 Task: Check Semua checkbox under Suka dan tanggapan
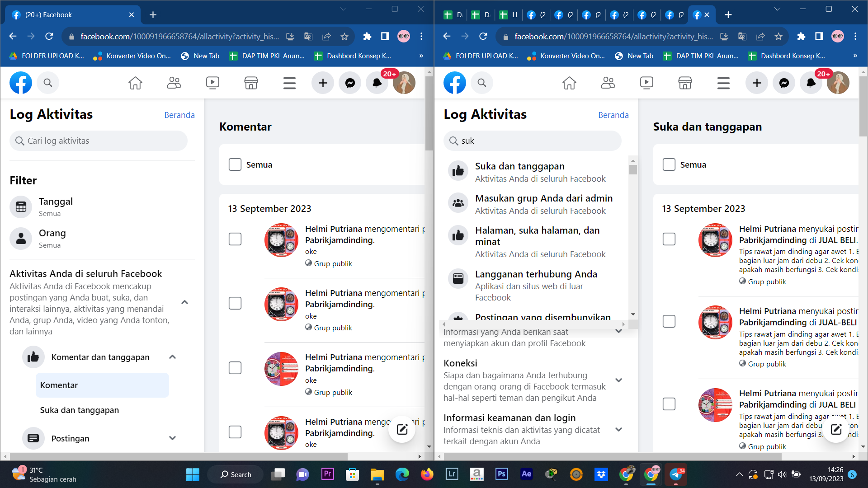click(669, 164)
